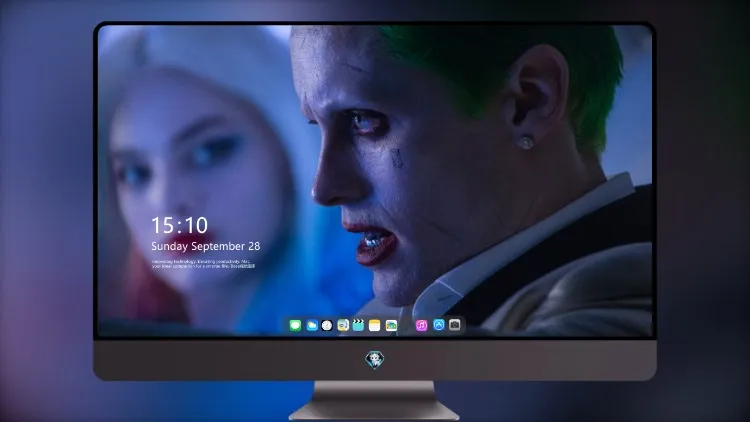Image resolution: width=750 pixels, height=422 pixels.
Task: Click the Sunday September 28 date text
Action: (x=206, y=246)
